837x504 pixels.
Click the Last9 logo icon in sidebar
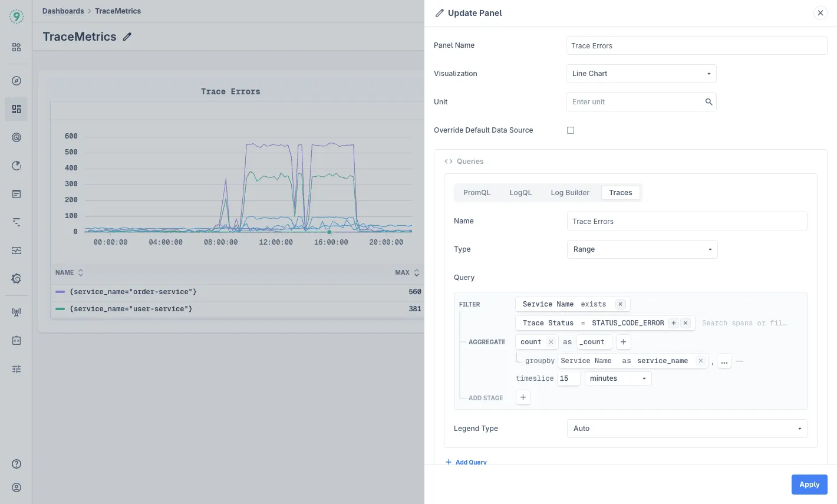pos(17,17)
